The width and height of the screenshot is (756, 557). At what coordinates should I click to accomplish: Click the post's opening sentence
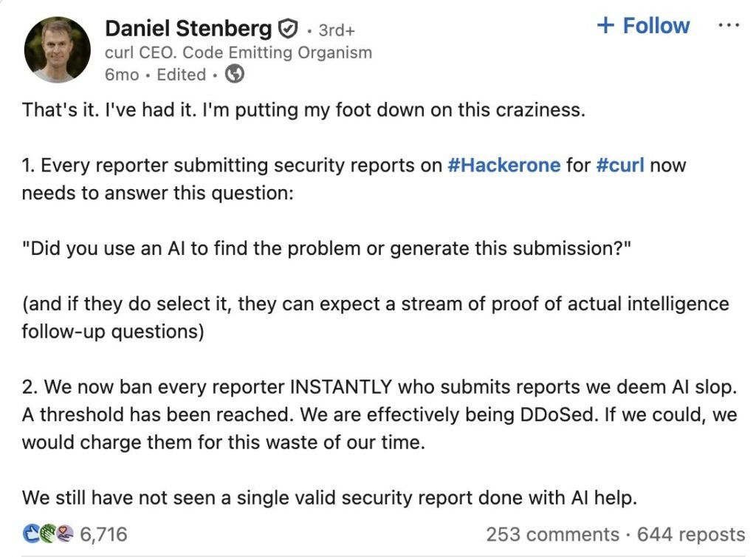[303, 110]
